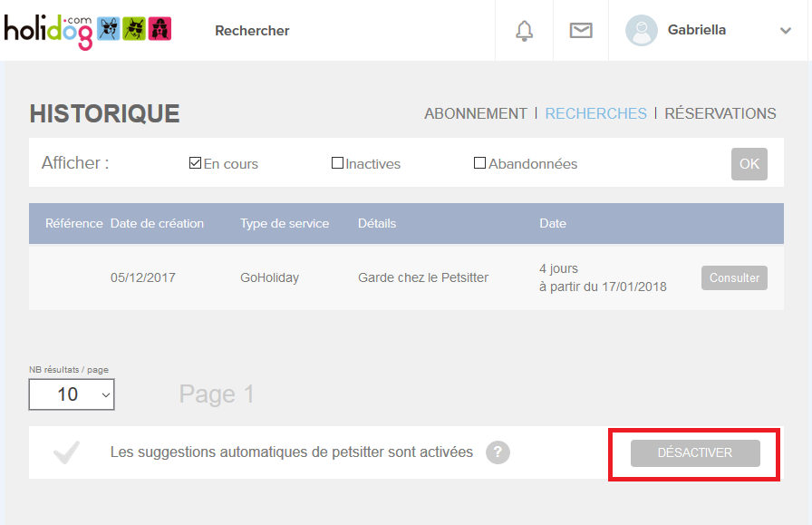Open notifications bell icon
The width and height of the screenshot is (812, 525).
(524, 31)
